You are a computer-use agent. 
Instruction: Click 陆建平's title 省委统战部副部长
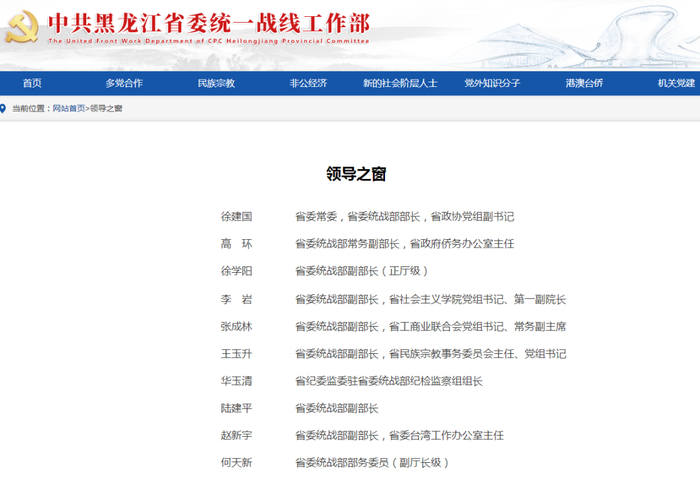click(x=337, y=408)
